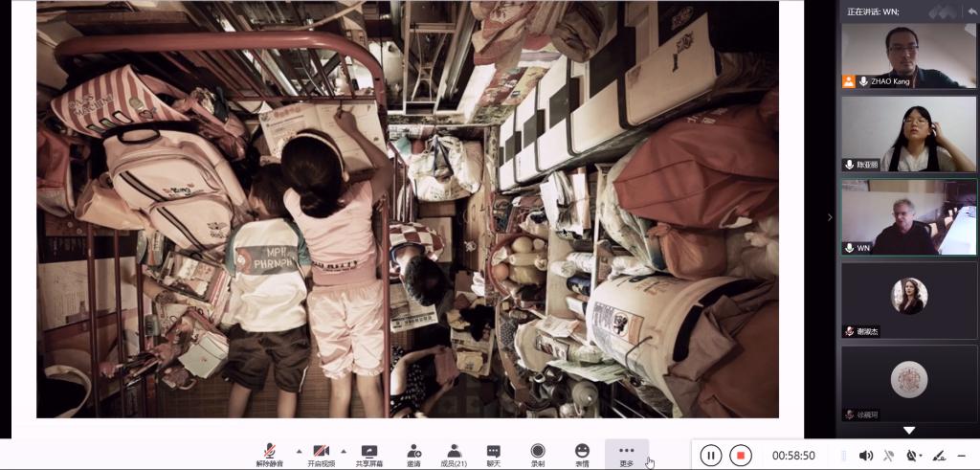Collapse the participant video side panel
Screen dimensions: 980x470
pos(830,217)
